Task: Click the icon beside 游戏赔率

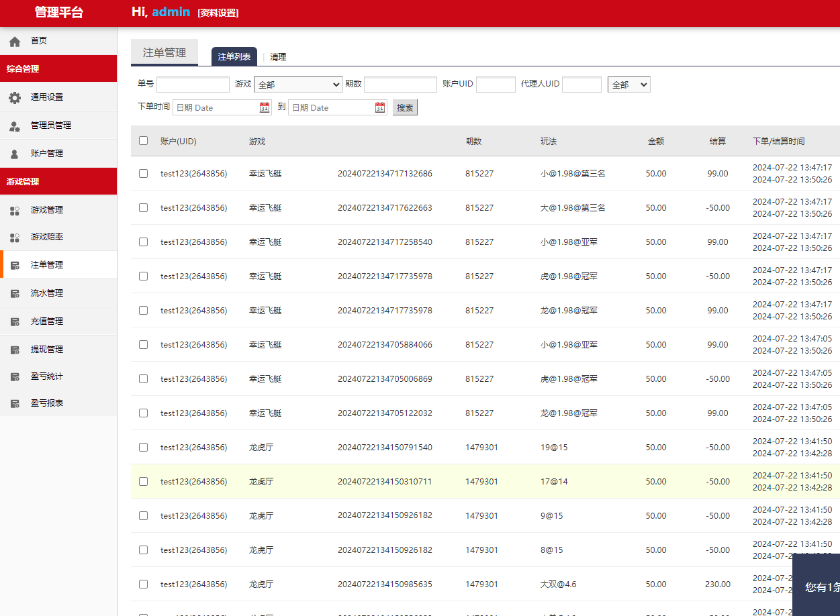Action: [15, 238]
